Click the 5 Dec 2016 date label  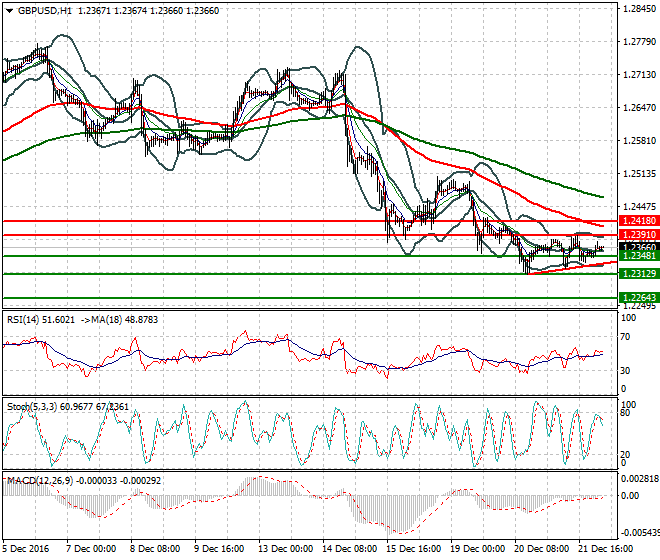pos(26,549)
